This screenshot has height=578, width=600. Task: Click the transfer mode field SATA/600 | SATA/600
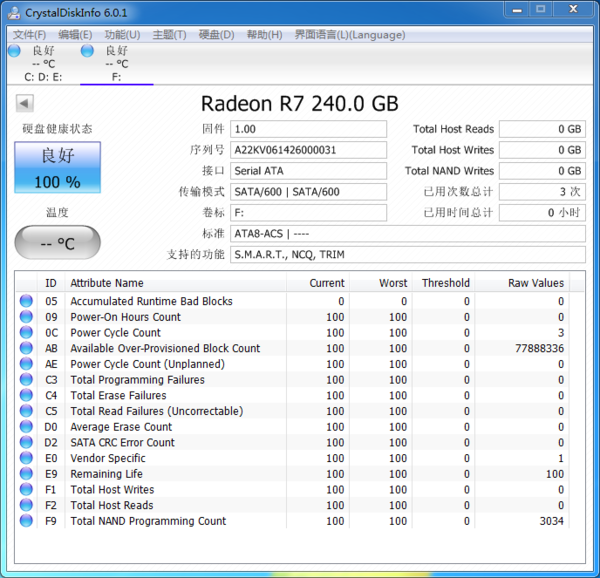click(308, 192)
